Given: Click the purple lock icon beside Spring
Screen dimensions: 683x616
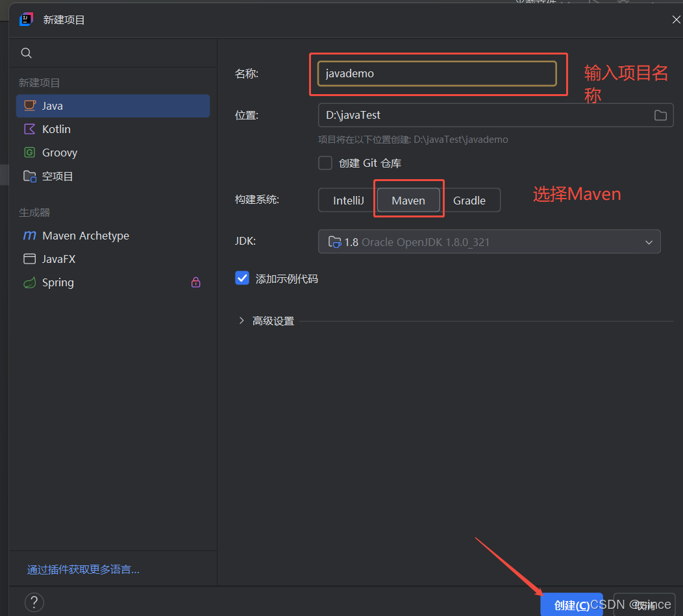Looking at the screenshot, I should point(196,282).
